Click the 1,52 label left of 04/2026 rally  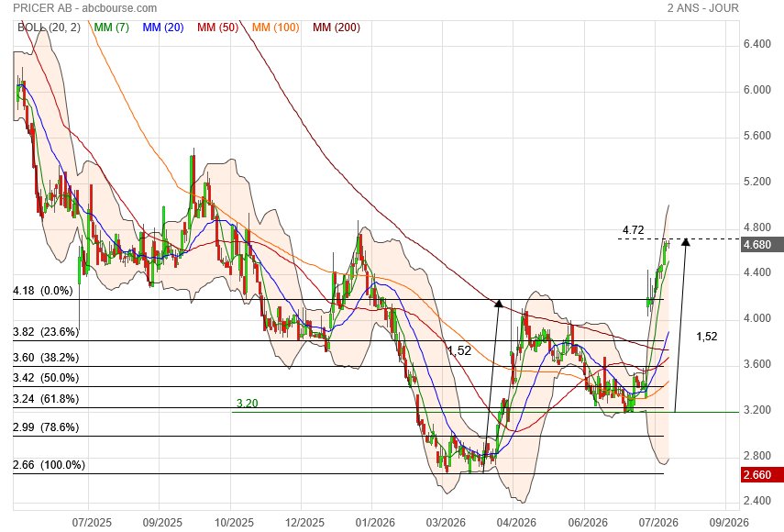459,350
